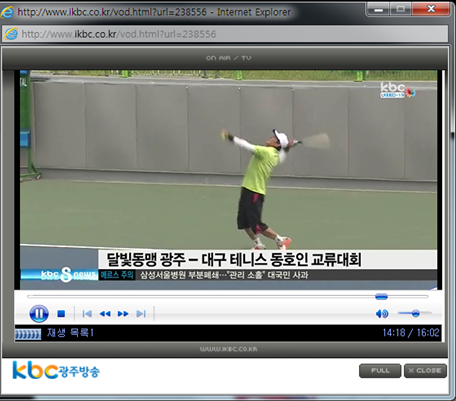Click the 재생 목록1 playlist label
The width and height of the screenshot is (456, 401).
click(x=70, y=333)
